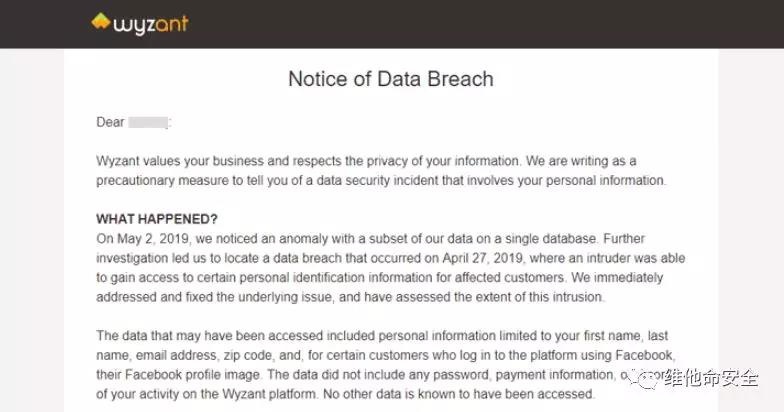Click the word Facebook ending its line

655,355
